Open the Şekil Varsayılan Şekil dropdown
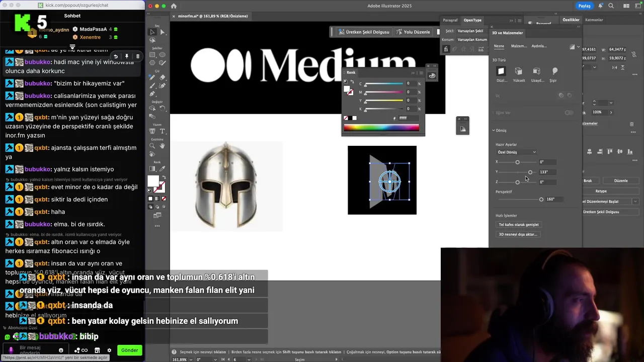Screen dimensions: 644x362 (x=472, y=31)
